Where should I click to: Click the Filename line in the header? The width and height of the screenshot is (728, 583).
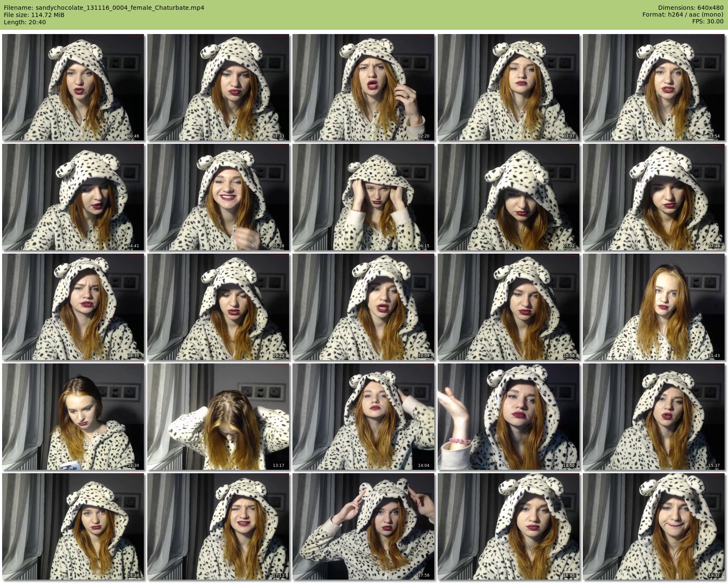[104, 8]
